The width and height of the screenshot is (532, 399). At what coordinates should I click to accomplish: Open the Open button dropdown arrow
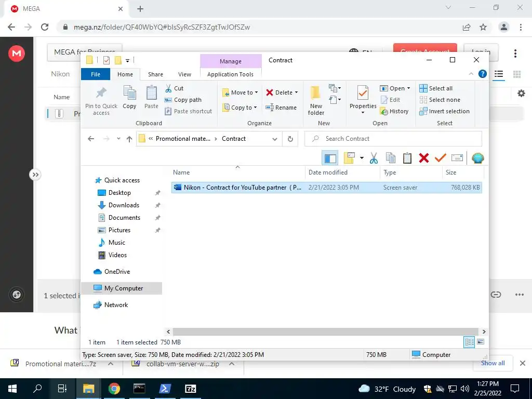(x=408, y=88)
